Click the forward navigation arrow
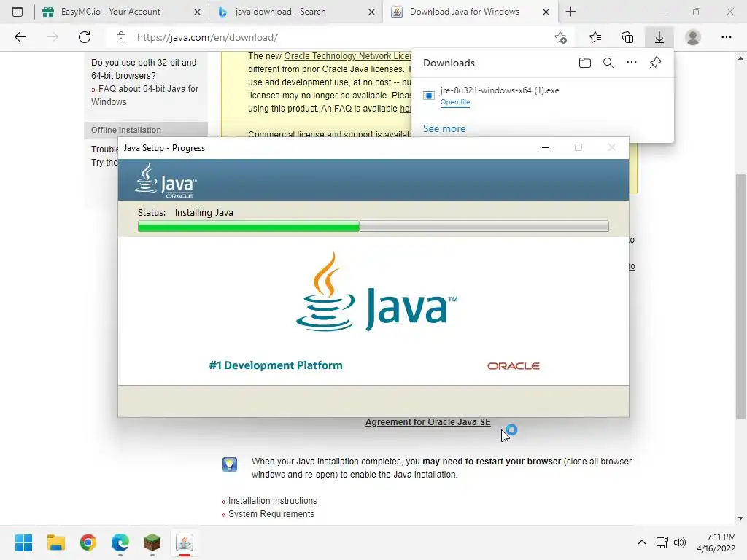The width and height of the screenshot is (747, 560). pyautogui.click(x=53, y=37)
